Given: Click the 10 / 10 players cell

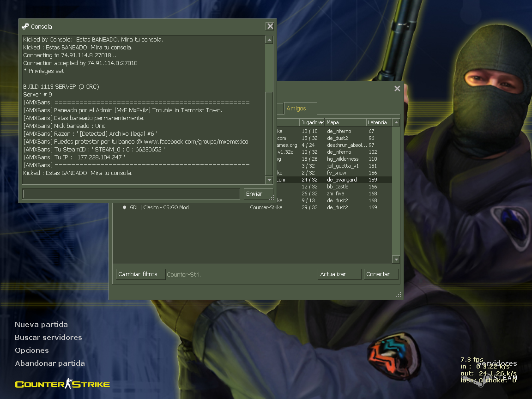Looking at the screenshot, I should 310,131.
